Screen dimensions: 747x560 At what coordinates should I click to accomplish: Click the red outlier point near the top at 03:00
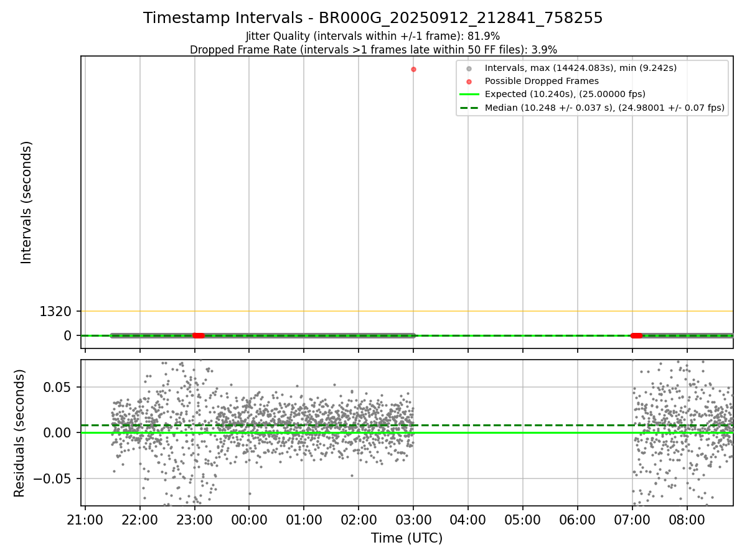click(x=413, y=69)
